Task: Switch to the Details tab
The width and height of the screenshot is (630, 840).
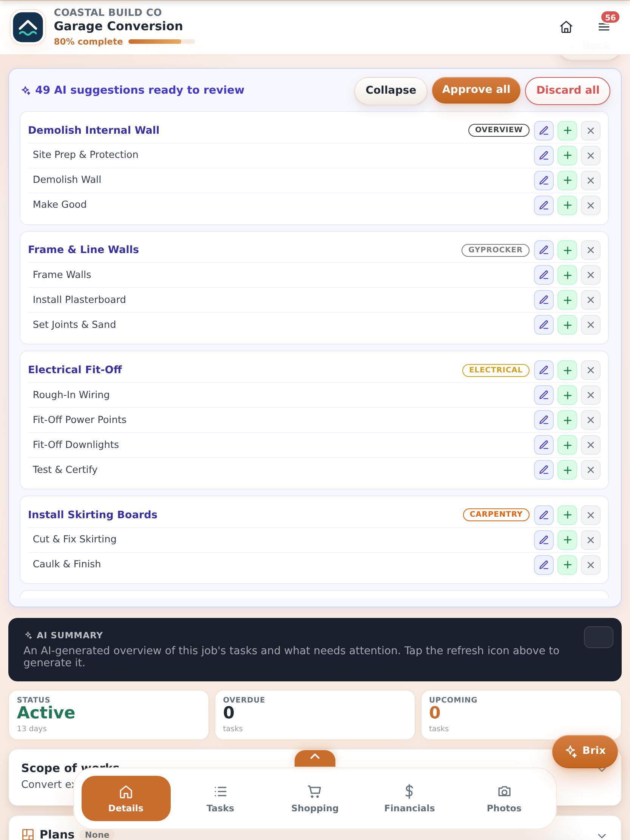Action: (x=126, y=798)
